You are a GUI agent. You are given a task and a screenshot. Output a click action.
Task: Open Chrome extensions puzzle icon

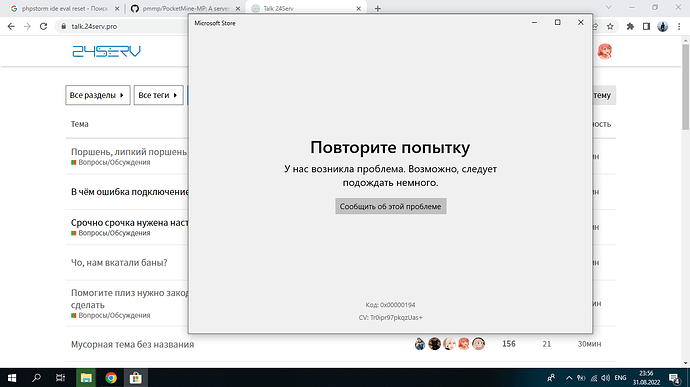pos(630,26)
